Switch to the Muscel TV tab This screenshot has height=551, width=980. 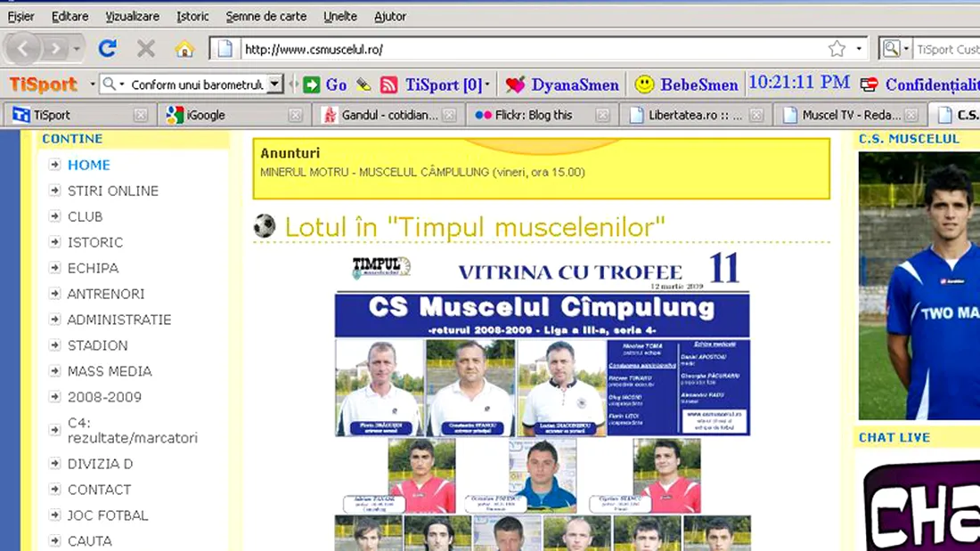[x=850, y=115]
